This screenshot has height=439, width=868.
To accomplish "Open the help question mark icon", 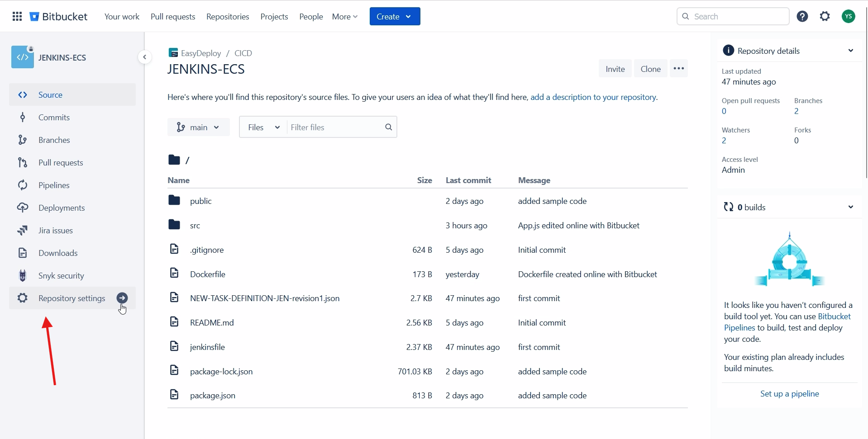I will point(802,17).
